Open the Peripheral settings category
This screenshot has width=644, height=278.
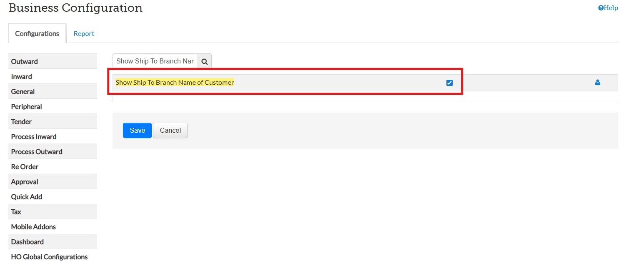(27, 106)
